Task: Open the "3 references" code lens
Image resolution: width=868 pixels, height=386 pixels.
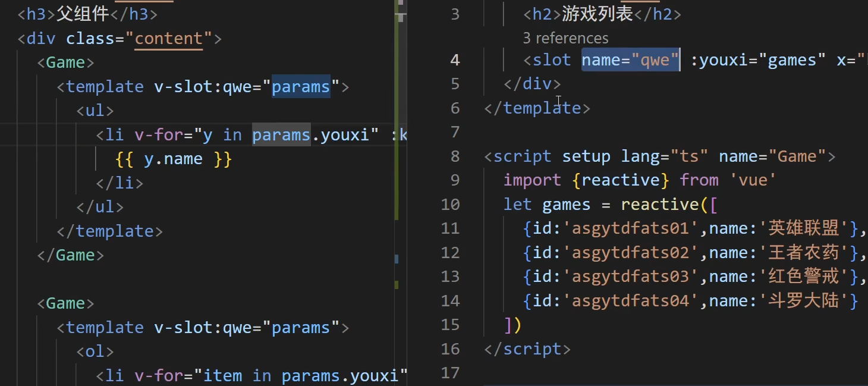Action: (565, 38)
